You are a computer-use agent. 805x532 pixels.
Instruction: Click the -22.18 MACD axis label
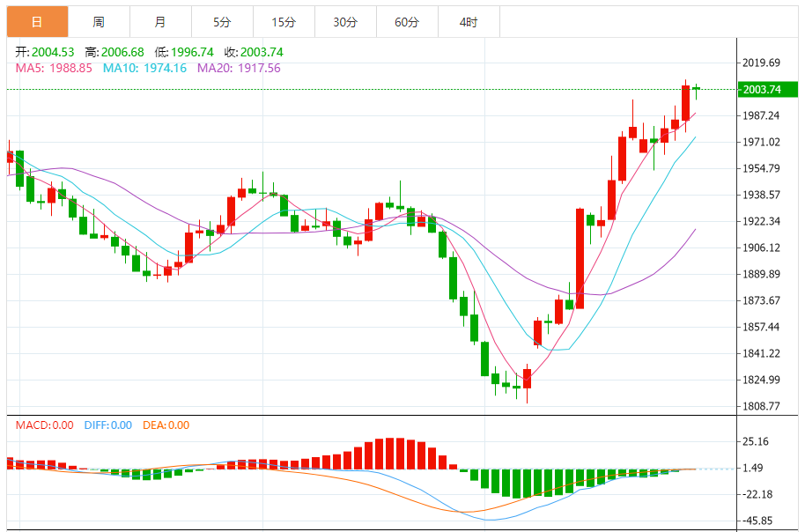(x=757, y=494)
